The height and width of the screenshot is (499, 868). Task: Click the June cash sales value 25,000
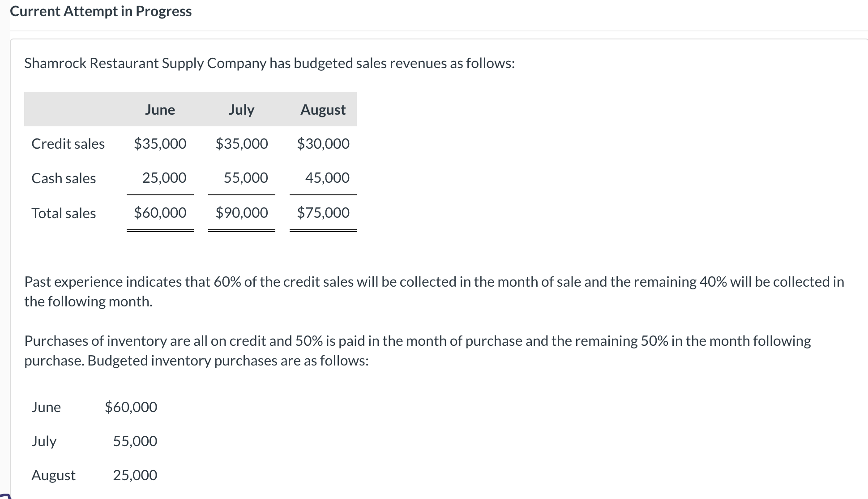[164, 178]
